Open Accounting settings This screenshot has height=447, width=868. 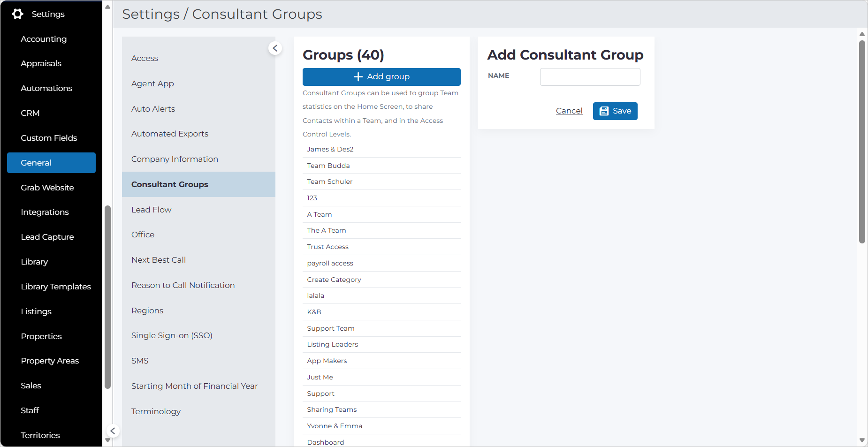44,39
